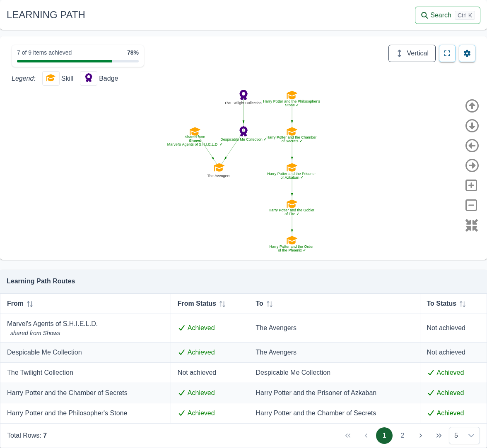Screen dimensions: 487x448
Task: Jump to first page arrow
Action: (348, 435)
